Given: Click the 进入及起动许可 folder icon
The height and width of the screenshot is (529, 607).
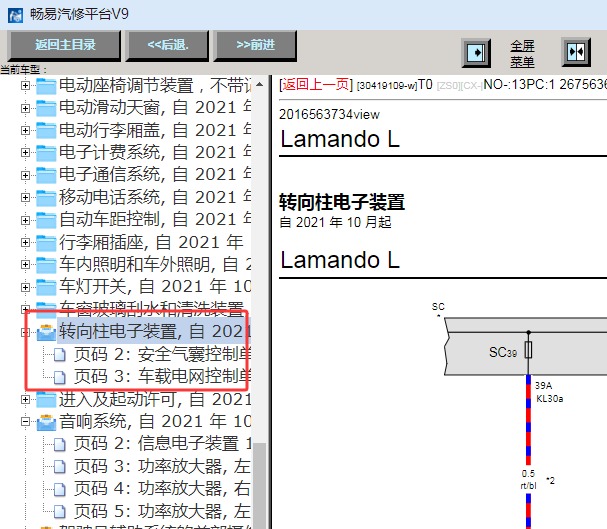Looking at the screenshot, I should tap(46, 399).
